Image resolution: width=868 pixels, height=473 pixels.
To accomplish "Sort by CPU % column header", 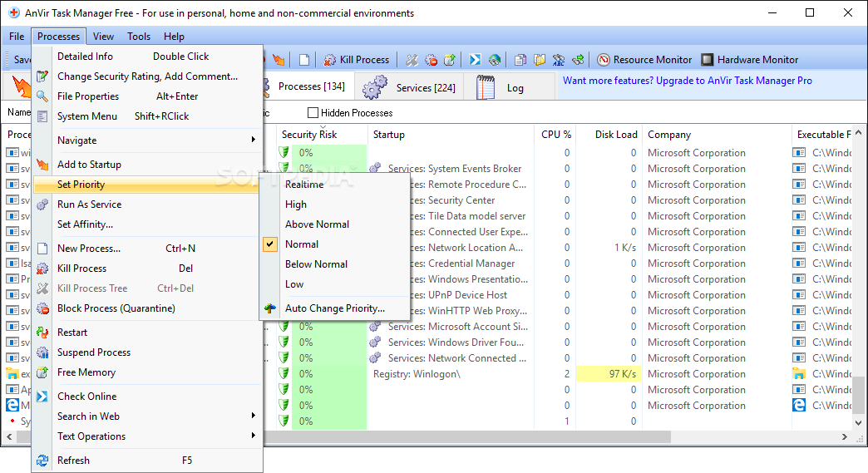I will (x=555, y=135).
